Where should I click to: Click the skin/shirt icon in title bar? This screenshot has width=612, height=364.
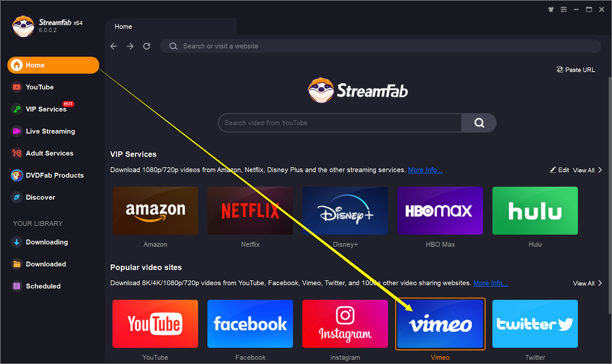click(x=551, y=10)
